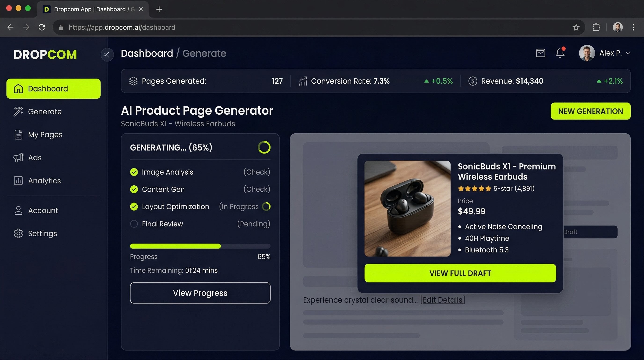644x360 pixels.
Task: Click the empty Final Review circle
Action: pyautogui.click(x=134, y=224)
